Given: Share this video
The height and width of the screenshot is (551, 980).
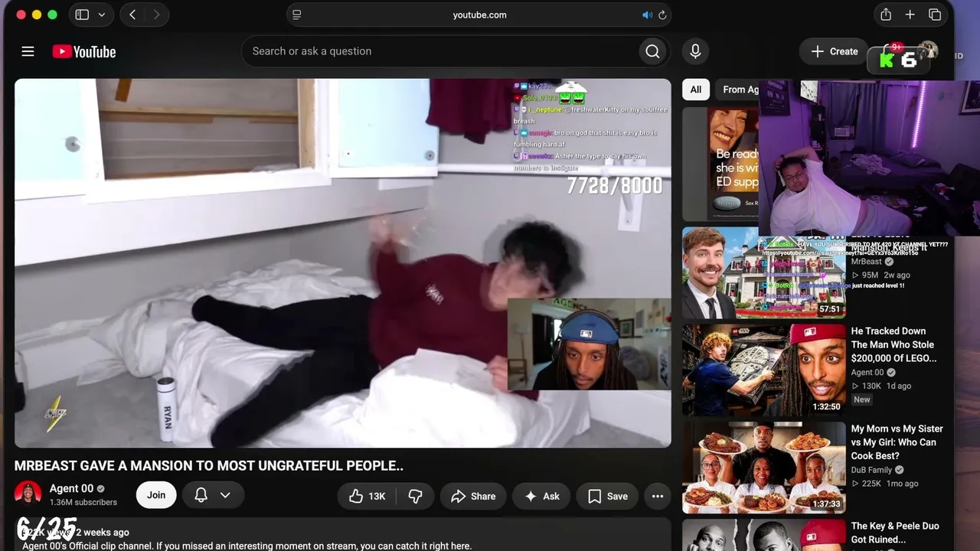Looking at the screenshot, I should pyautogui.click(x=473, y=496).
